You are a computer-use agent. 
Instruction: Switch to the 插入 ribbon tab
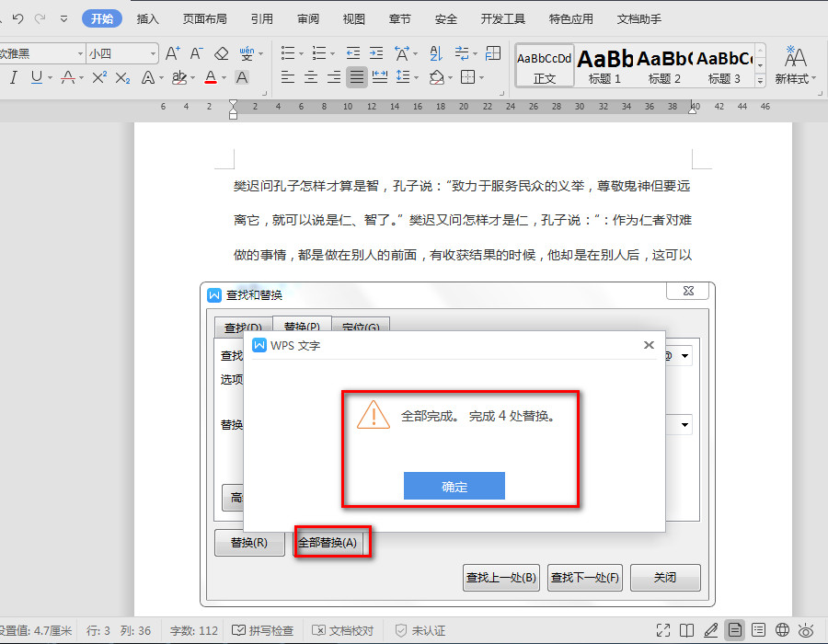click(x=147, y=19)
